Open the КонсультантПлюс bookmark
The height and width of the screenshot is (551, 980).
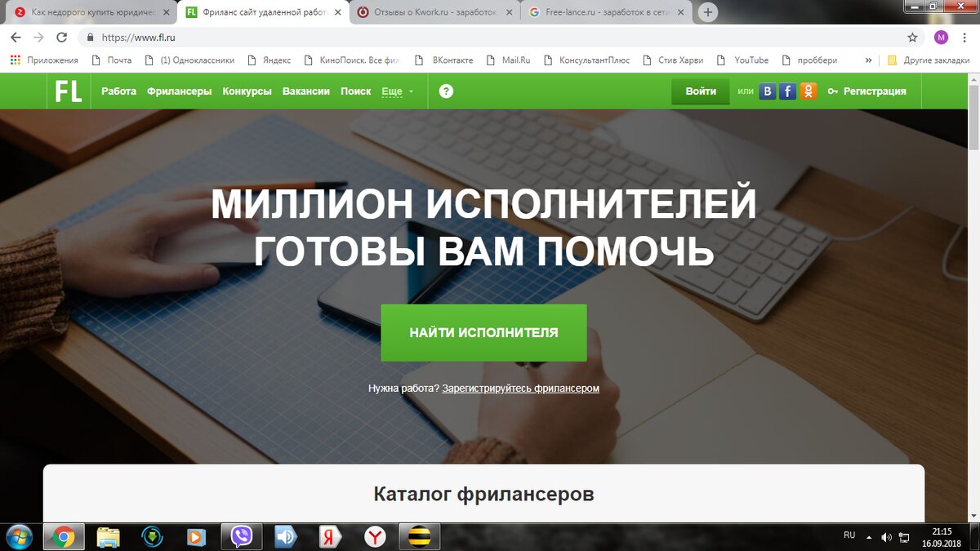click(x=586, y=60)
